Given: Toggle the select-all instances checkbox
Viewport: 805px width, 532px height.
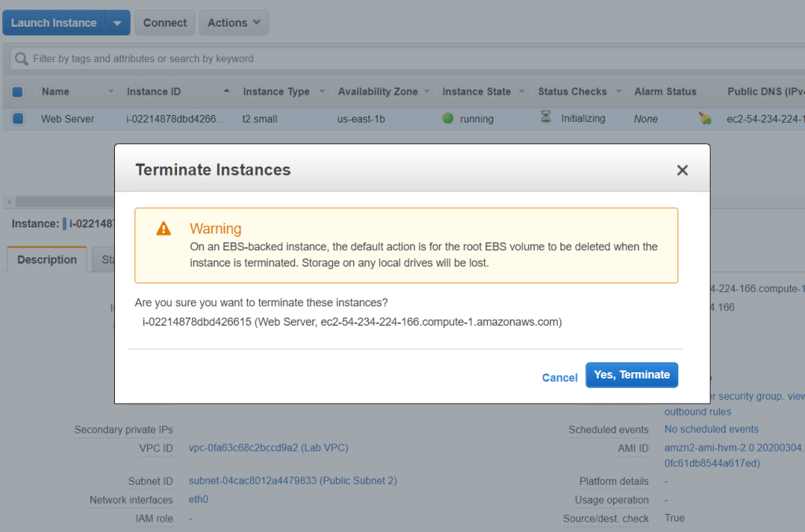Looking at the screenshot, I should point(18,92).
